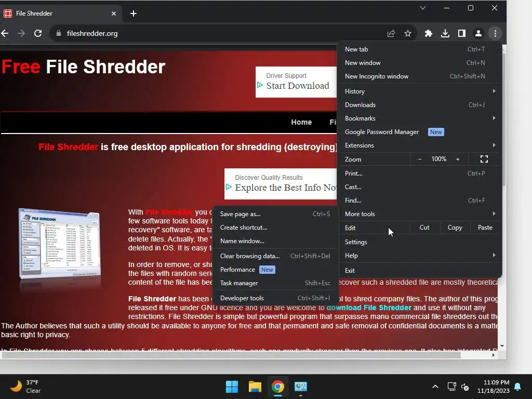Viewport: 532px width, 399px height.
Task: Expand the Help submenu
Action: tap(420, 256)
